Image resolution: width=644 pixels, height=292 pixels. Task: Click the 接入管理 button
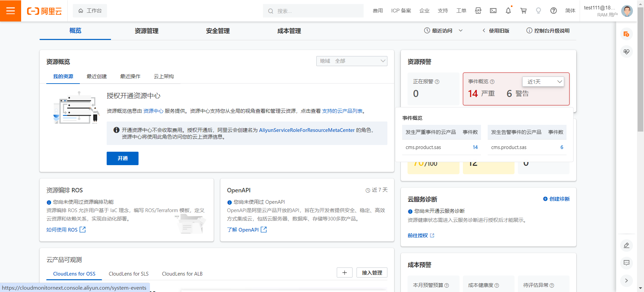[x=372, y=273]
